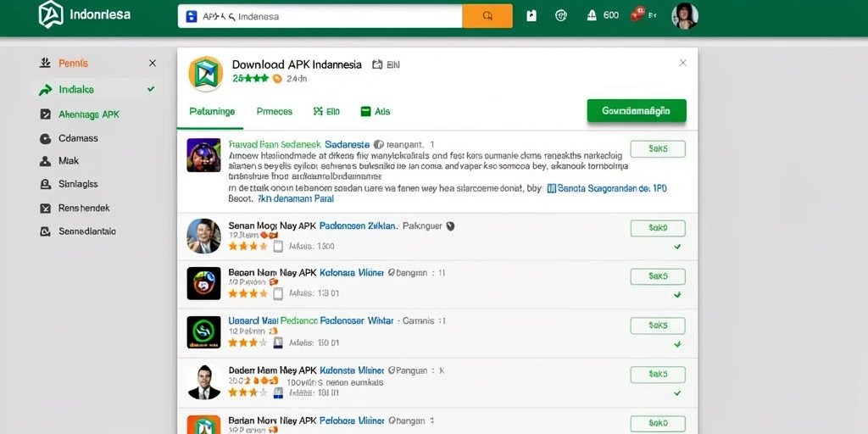
Task: Open the 7kn denamant Paral link
Action: click(296, 198)
